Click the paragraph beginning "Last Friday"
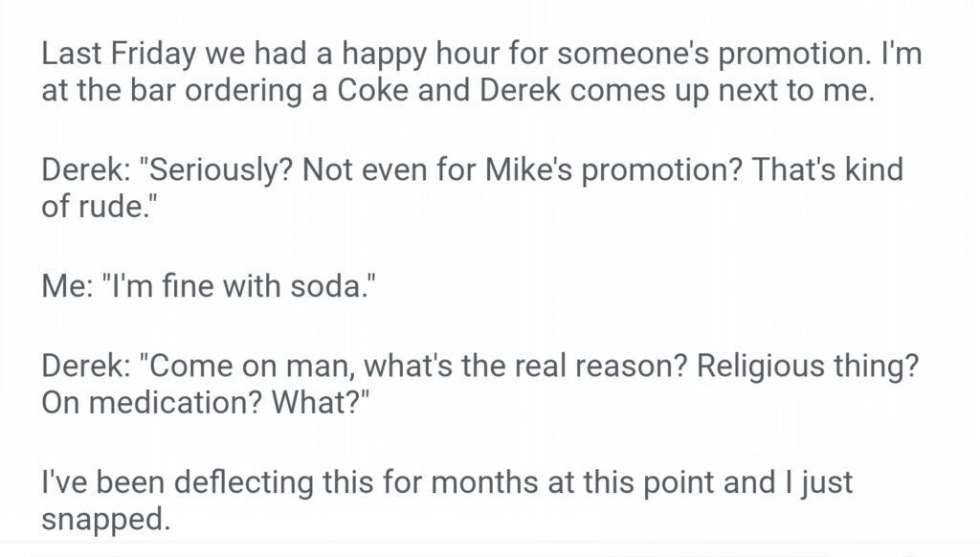This screenshot has width=980, height=557. point(479,74)
